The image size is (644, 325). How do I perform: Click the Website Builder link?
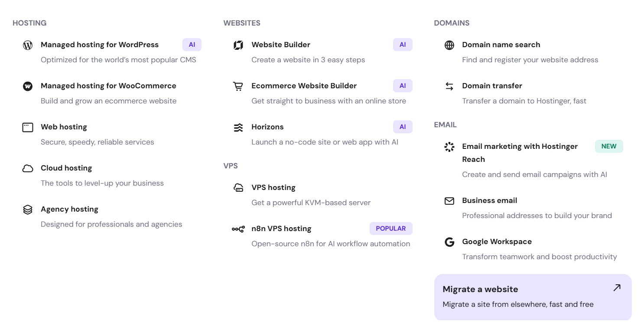281,45
